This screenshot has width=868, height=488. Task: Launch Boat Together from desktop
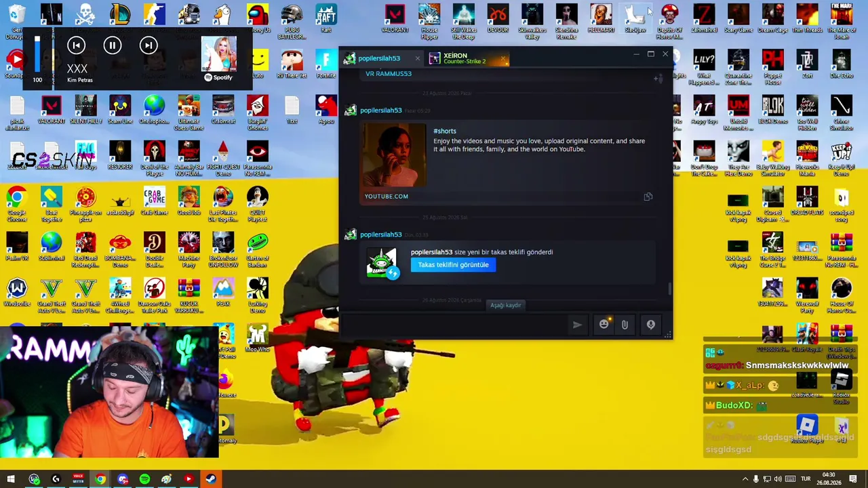51,204
